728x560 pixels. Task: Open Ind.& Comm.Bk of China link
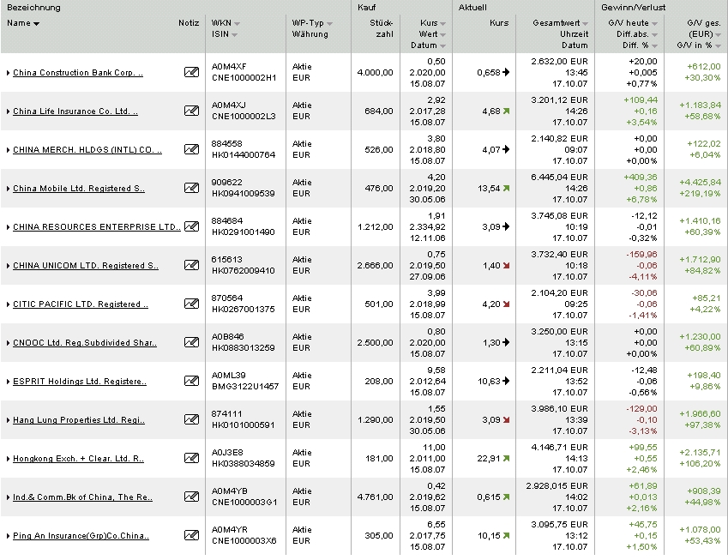point(82,497)
